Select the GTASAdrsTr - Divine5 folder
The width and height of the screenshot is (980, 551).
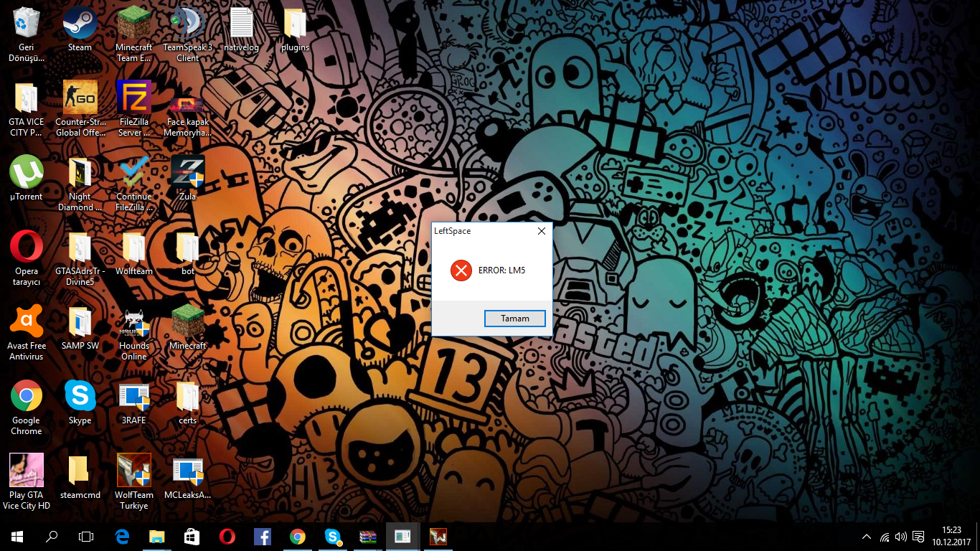[x=80, y=258]
